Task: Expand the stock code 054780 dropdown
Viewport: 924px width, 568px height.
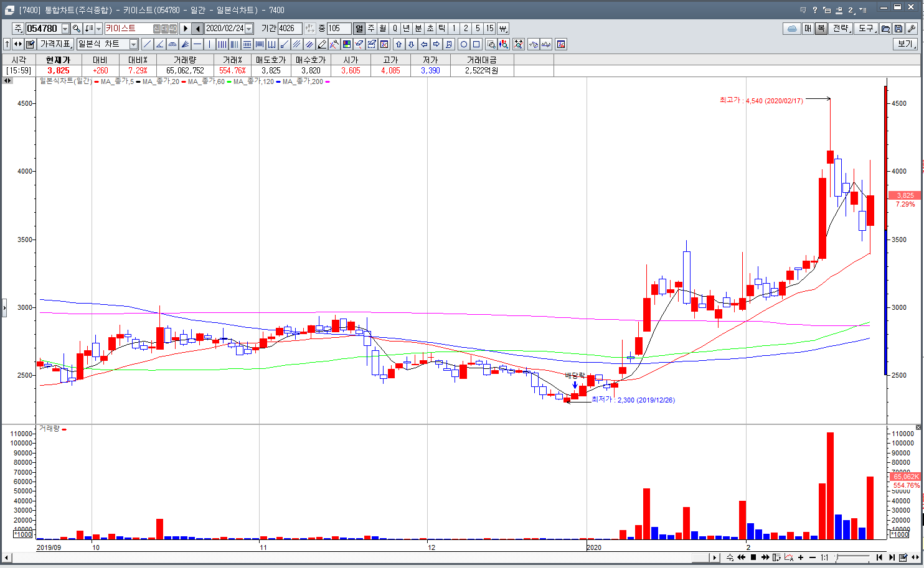Action: tap(65, 29)
